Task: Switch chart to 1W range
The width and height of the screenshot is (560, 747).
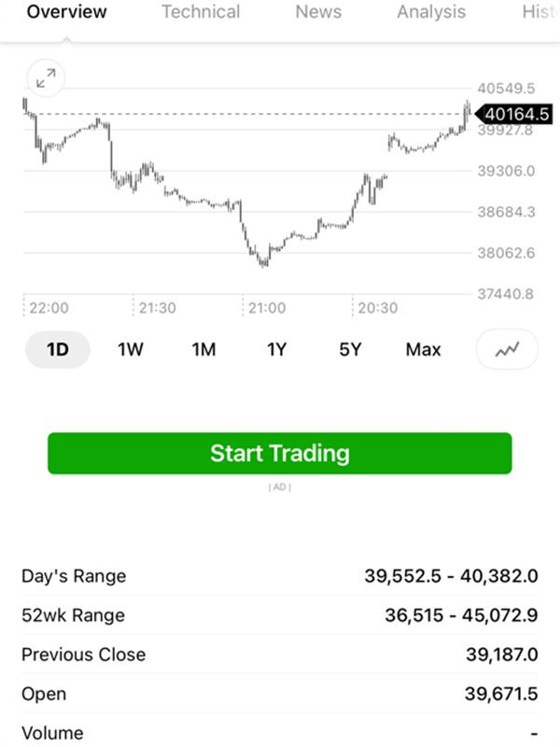Action: 131,349
